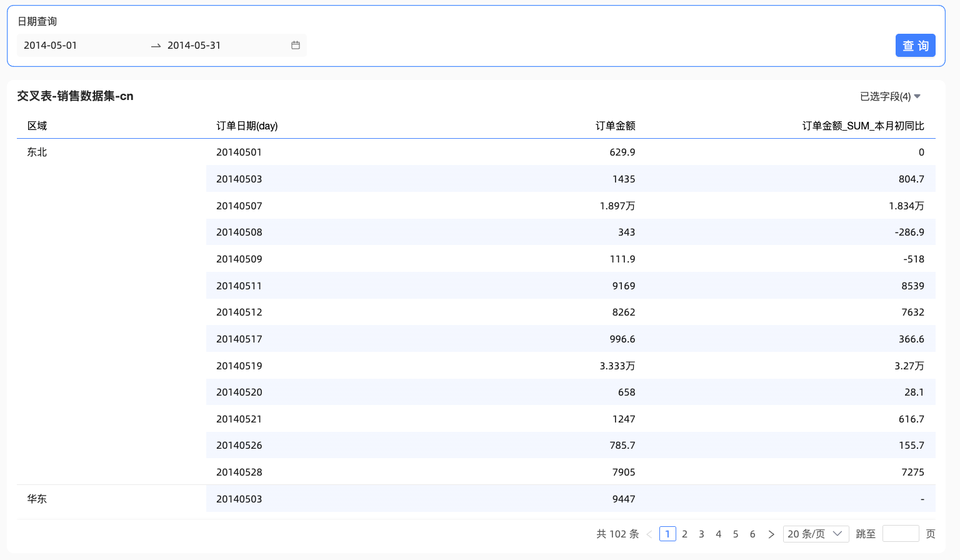
Task: Click date cell 20140508
Action: (x=239, y=232)
